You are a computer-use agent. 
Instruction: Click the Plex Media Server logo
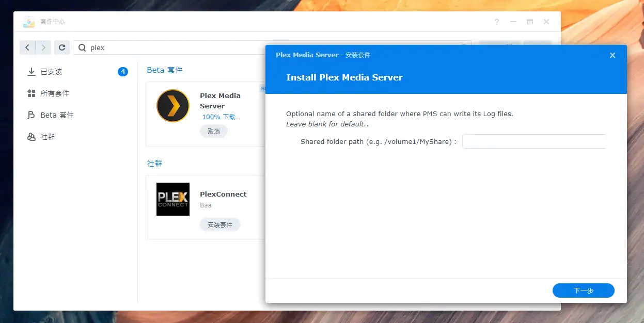click(x=172, y=106)
